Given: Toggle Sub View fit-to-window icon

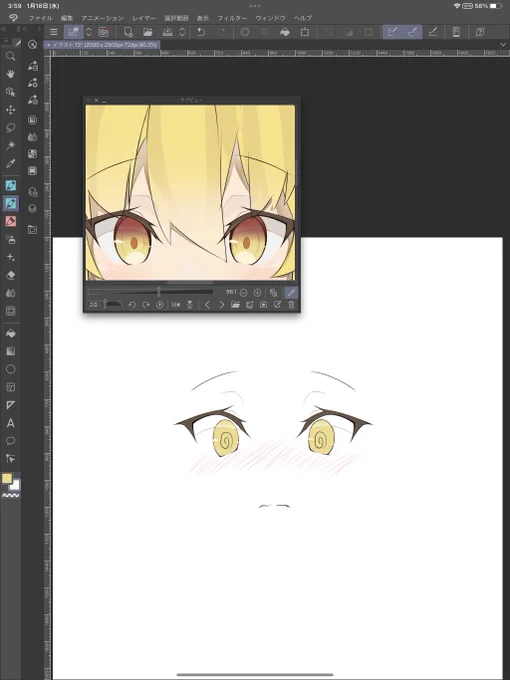Looking at the screenshot, I should [x=274, y=292].
